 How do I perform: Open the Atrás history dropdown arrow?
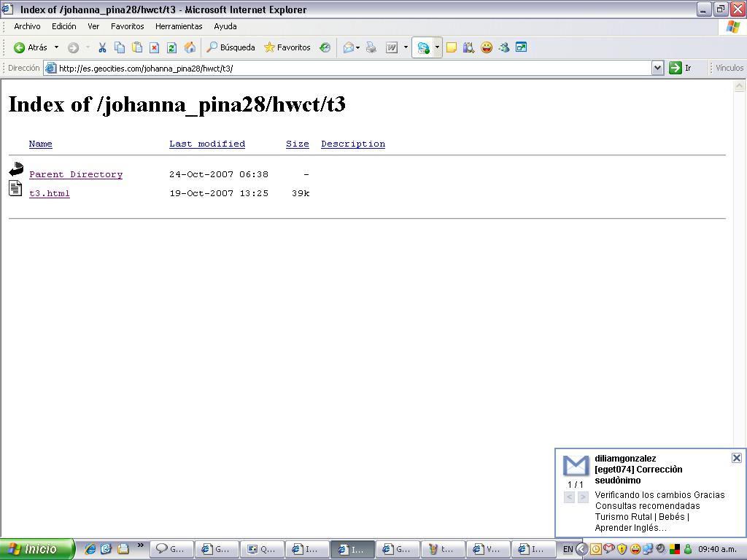(56, 47)
